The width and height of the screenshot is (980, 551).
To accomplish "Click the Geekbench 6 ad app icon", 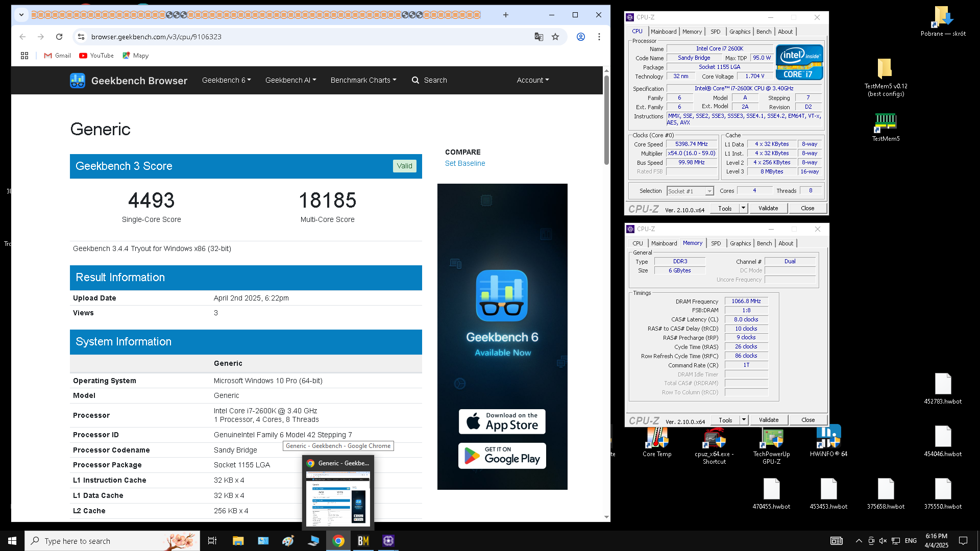I will pyautogui.click(x=502, y=296).
